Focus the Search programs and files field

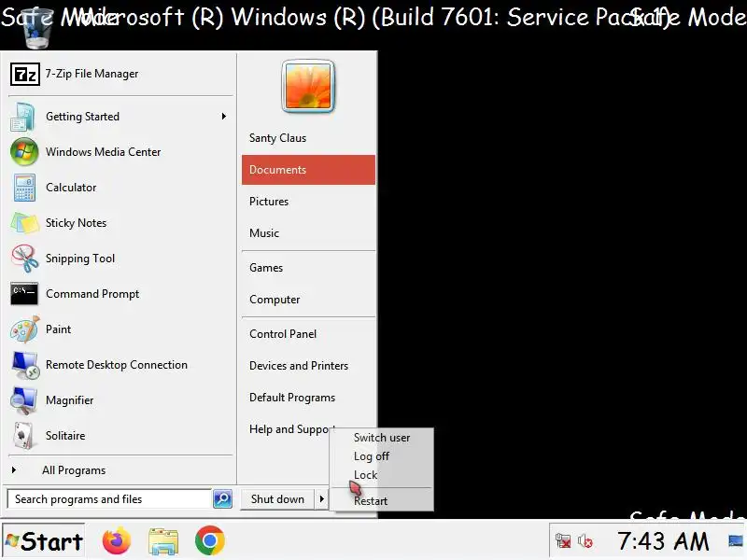[x=109, y=499]
